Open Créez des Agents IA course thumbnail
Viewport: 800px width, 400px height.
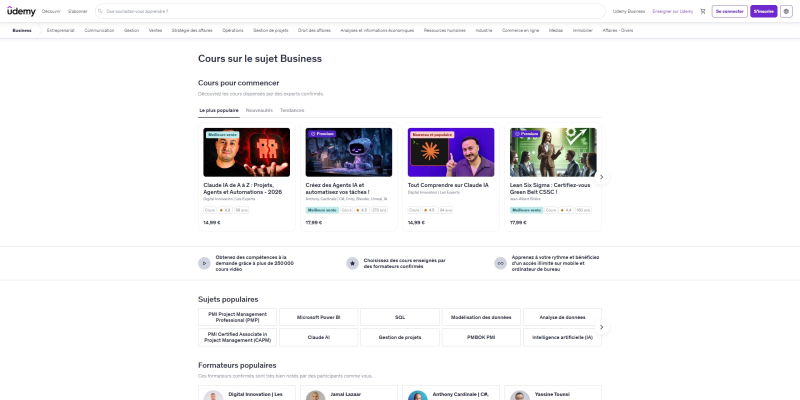tap(348, 152)
